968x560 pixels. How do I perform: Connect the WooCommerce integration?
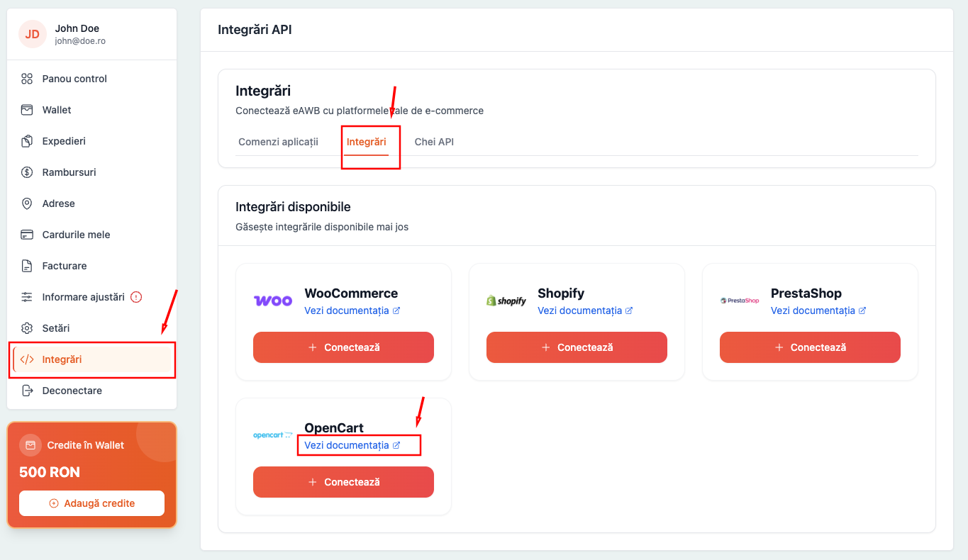tap(343, 347)
